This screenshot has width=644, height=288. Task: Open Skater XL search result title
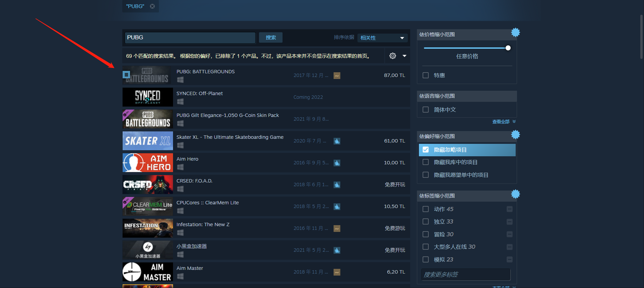click(x=230, y=137)
